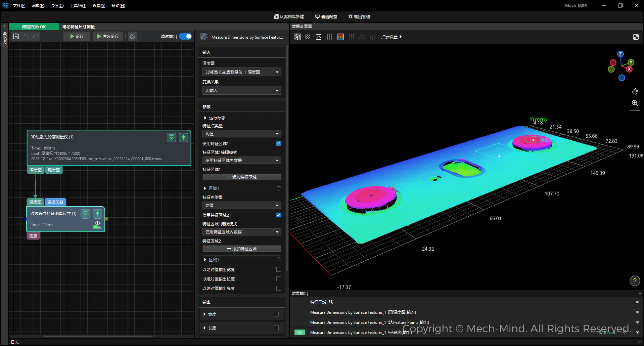644x346 pixels.
Task: Open the 通信(C) menu
Action: click(57, 6)
